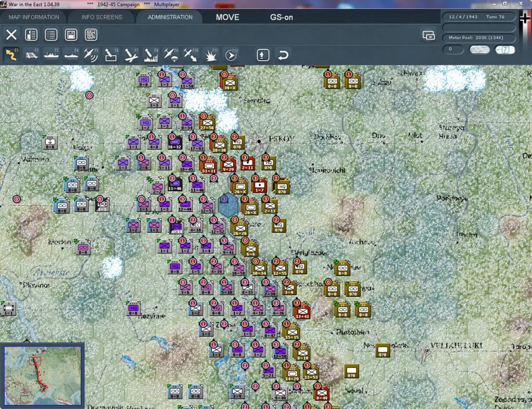The image size is (532, 409).
Task: Select the Soviet unit labeled 6=6
Action: [251, 248]
